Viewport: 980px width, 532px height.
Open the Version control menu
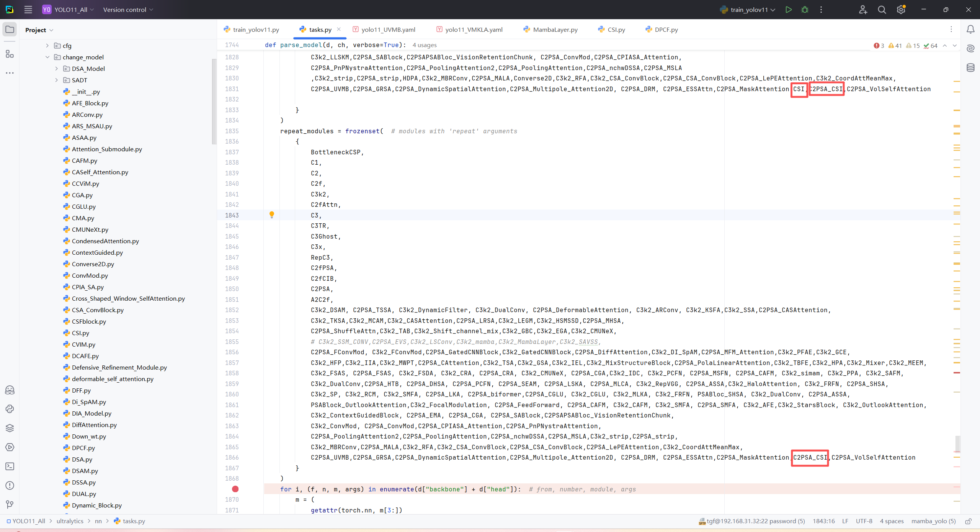point(128,10)
